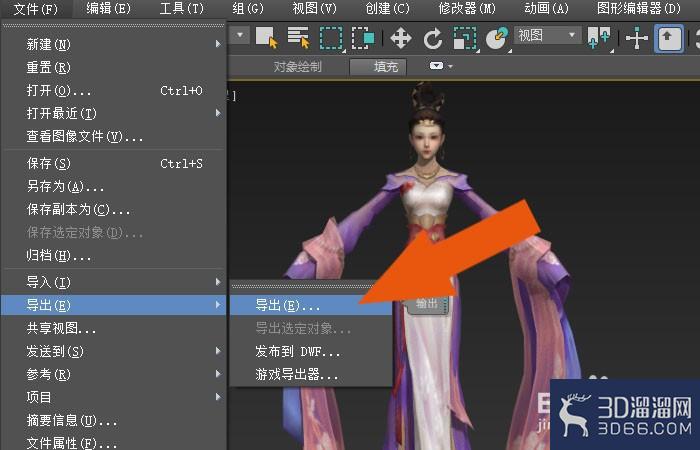Choose 重置(R) from the File menu
The height and width of the screenshot is (450, 700).
coord(114,67)
